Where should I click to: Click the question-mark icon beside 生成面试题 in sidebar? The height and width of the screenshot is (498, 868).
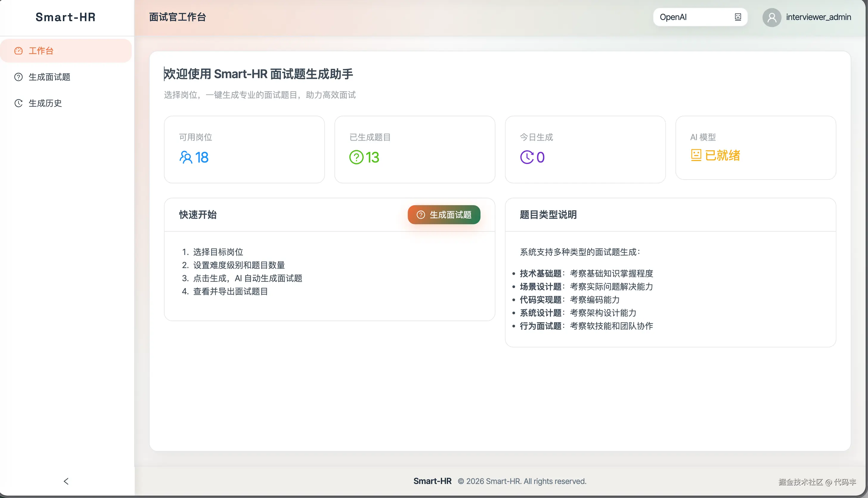[18, 77]
